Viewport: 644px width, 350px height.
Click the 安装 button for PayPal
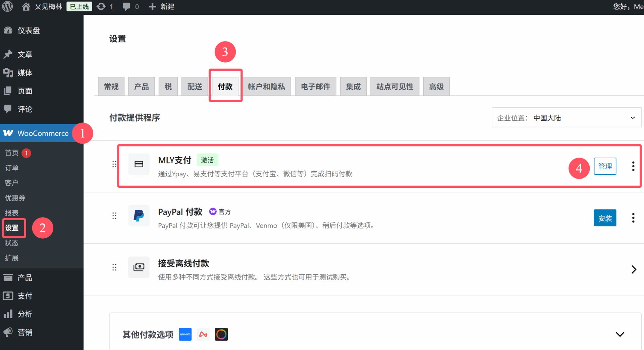[605, 218]
